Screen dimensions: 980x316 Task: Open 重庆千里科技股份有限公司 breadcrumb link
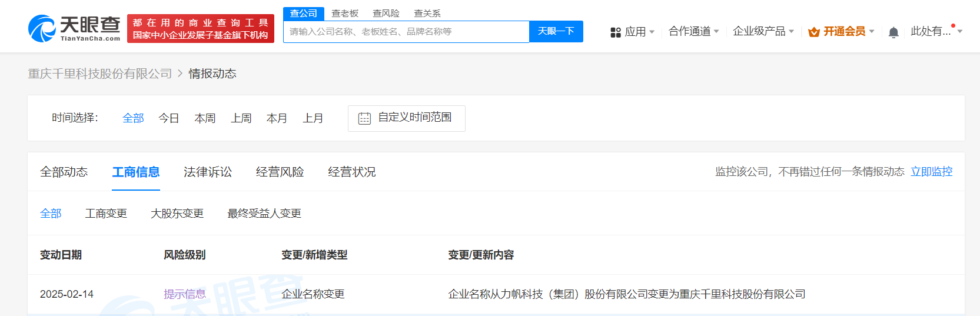100,74
